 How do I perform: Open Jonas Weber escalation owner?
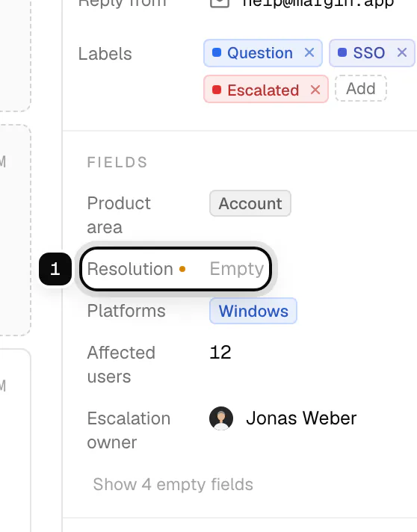tap(283, 418)
